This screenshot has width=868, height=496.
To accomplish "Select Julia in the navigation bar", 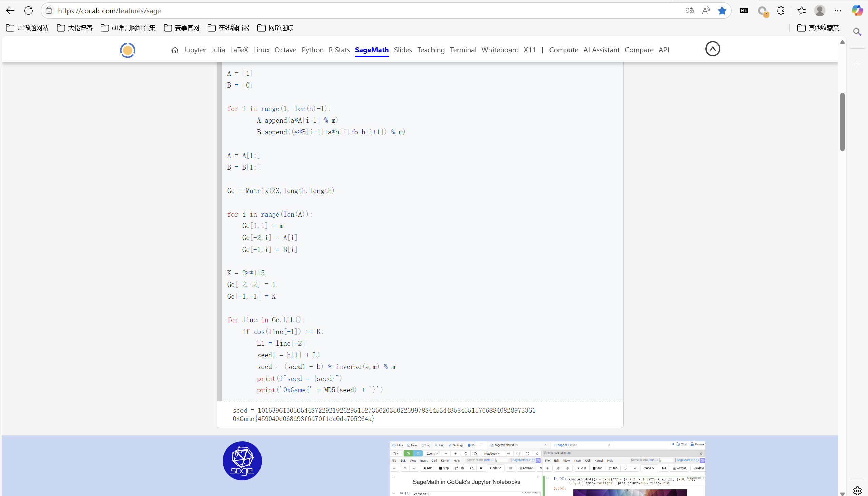I will tap(218, 50).
